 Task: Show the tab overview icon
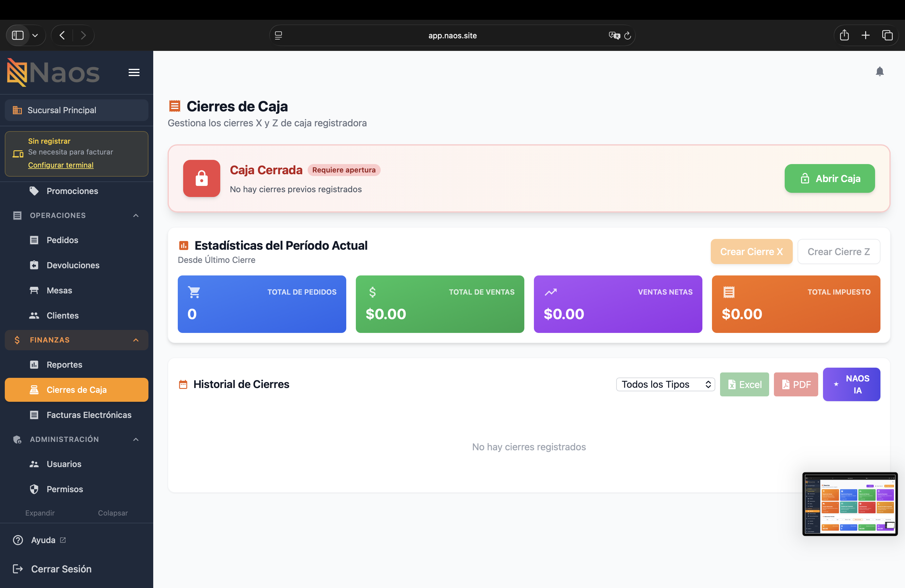click(887, 35)
